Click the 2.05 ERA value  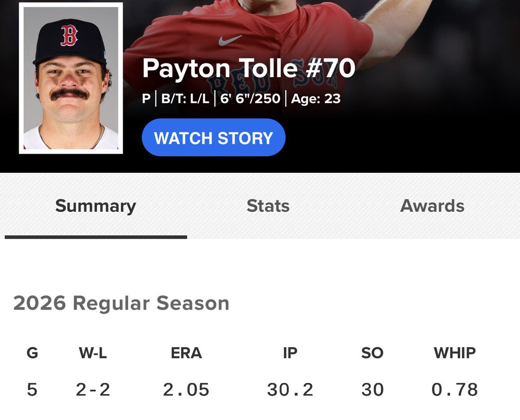(x=186, y=390)
